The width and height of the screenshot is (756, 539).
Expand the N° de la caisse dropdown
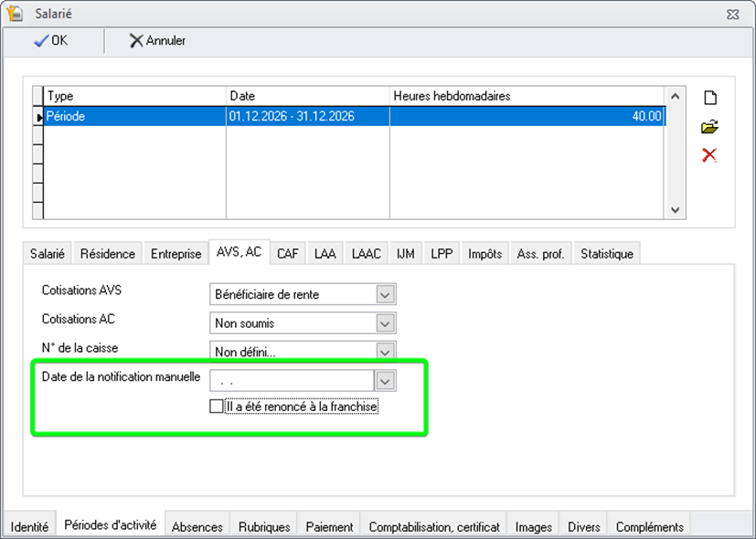click(386, 351)
